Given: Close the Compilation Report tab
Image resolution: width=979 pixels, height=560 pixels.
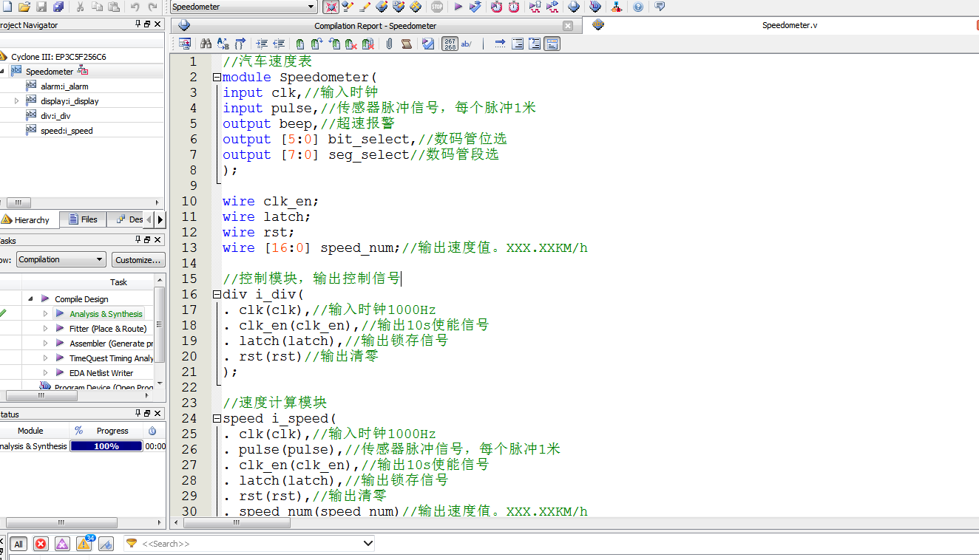Looking at the screenshot, I should click(568, 26).
